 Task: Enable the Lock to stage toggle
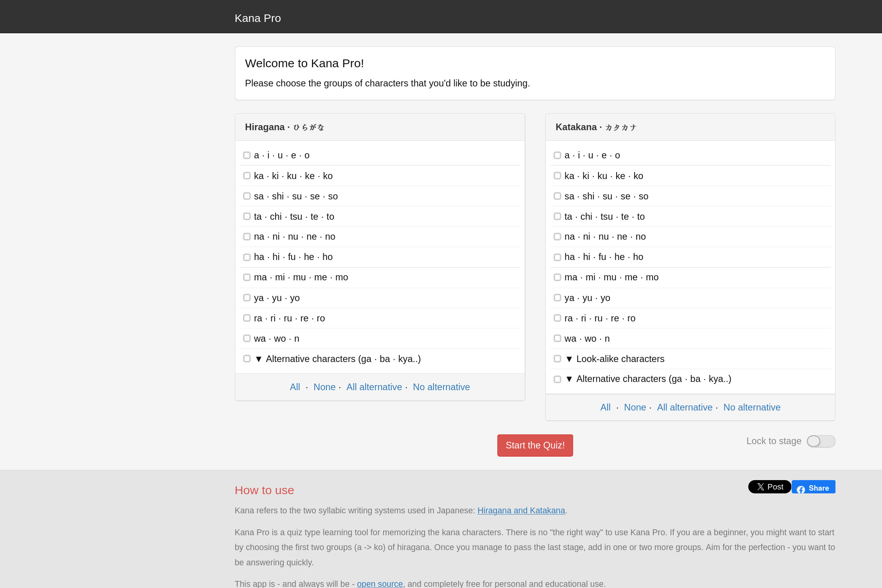click(821, 441)
